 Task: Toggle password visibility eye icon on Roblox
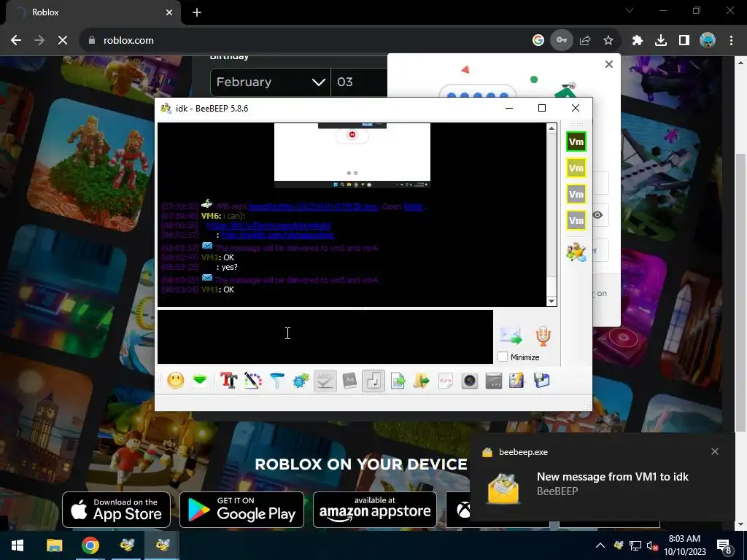point(597,215)
